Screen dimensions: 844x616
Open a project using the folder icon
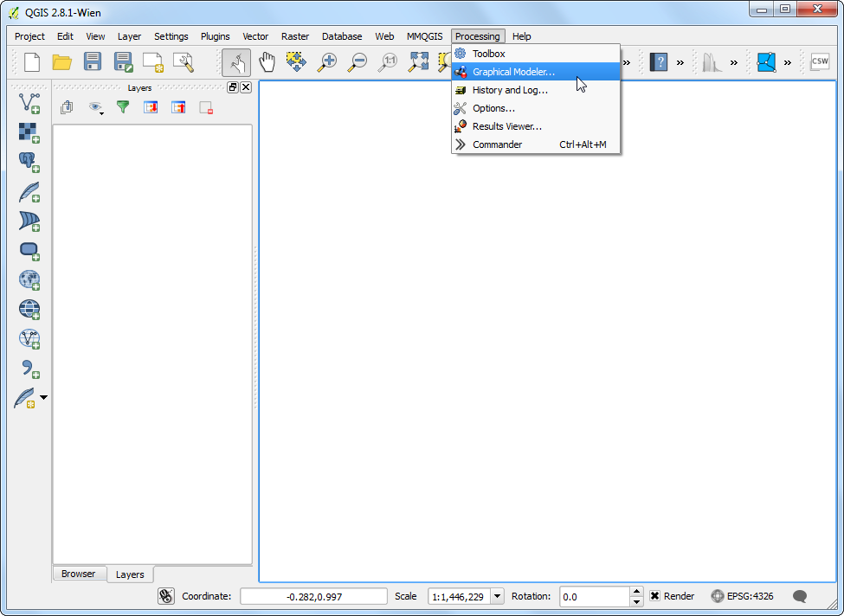pos(62,62)
